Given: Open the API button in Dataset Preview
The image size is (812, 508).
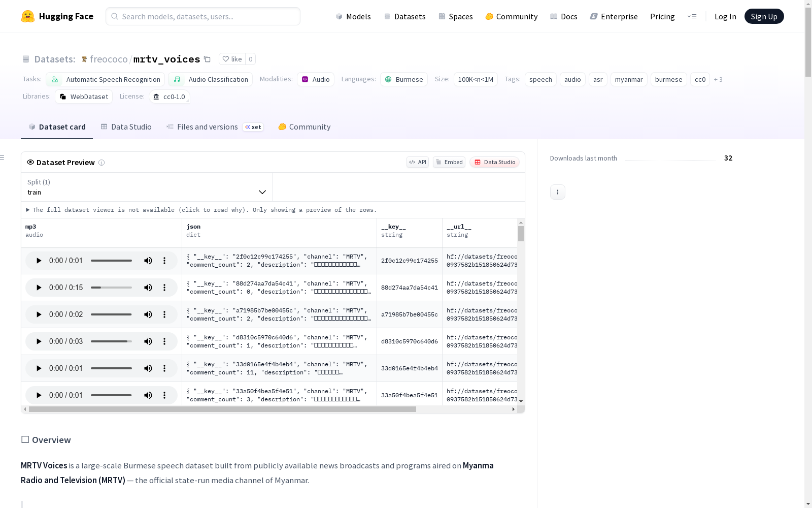Looking at the screenshot, I should (418, 162).
